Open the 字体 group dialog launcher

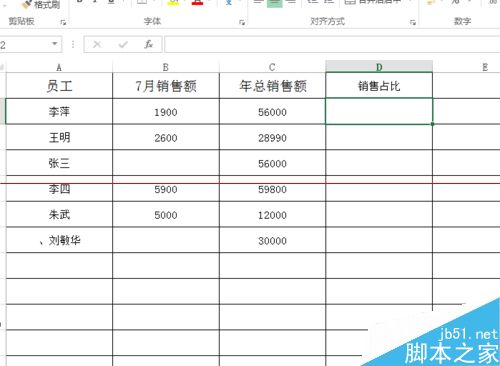click(242, 22)
